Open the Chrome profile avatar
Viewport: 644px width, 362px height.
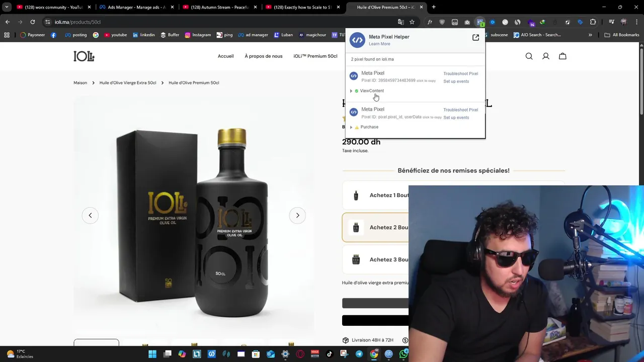click(x=624, y=22)
